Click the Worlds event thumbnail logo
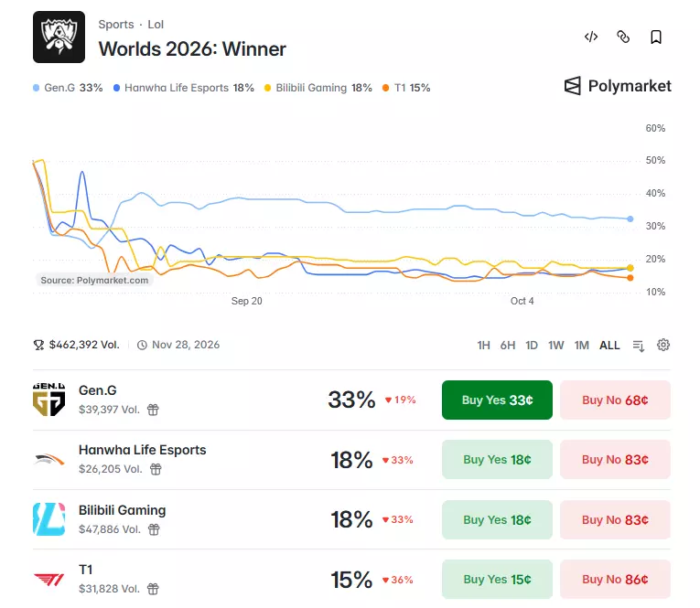 point(59,37)
